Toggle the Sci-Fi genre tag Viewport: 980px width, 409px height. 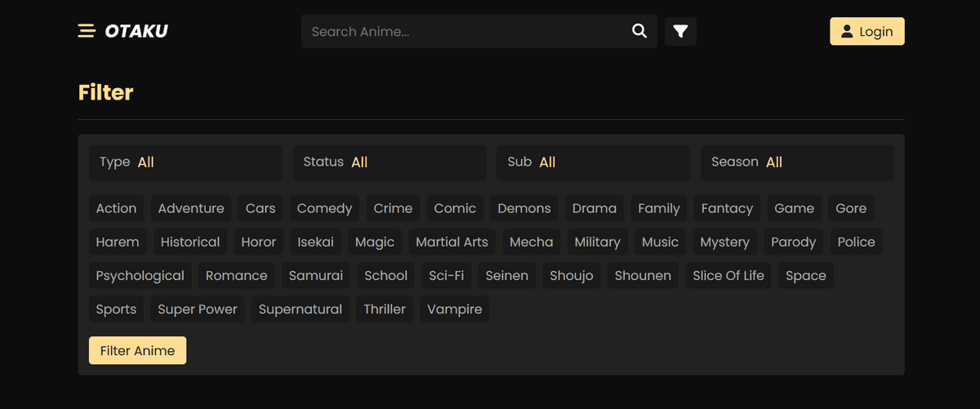[x=447, y=275]
